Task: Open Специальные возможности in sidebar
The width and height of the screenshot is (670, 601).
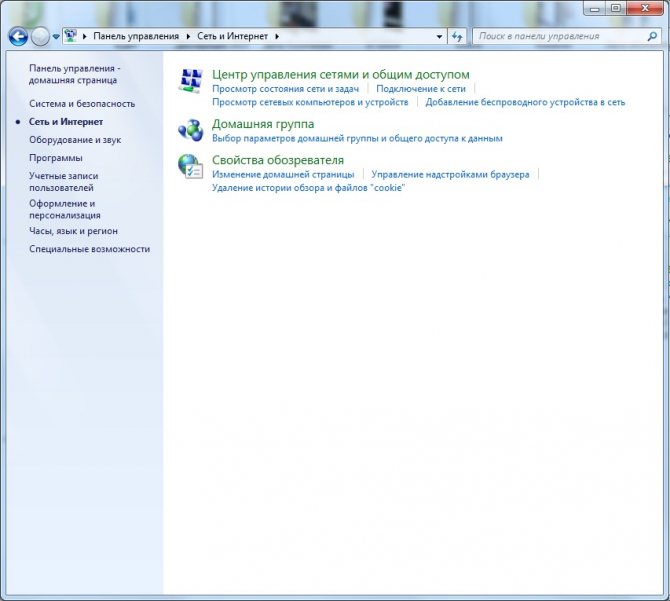Action: click(89, 249)
